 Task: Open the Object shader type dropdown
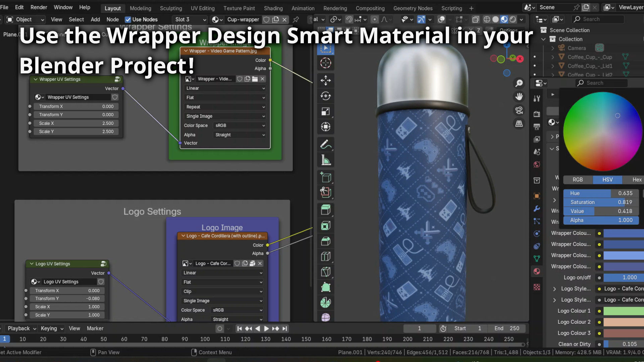(25, 19)
